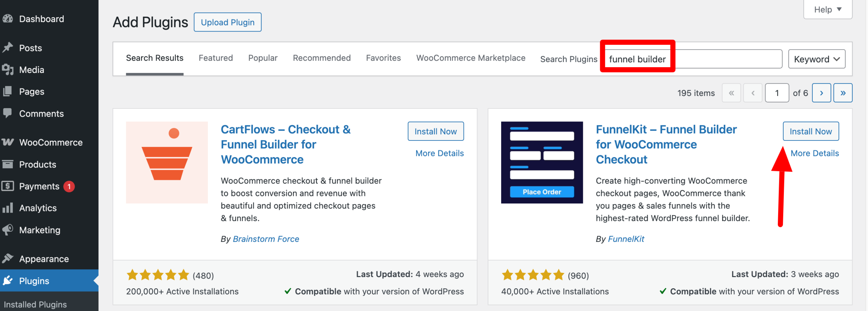Open the WooCommerce Marketplace tab
Screen dimensions: 868x311
[x=471, y=58]
